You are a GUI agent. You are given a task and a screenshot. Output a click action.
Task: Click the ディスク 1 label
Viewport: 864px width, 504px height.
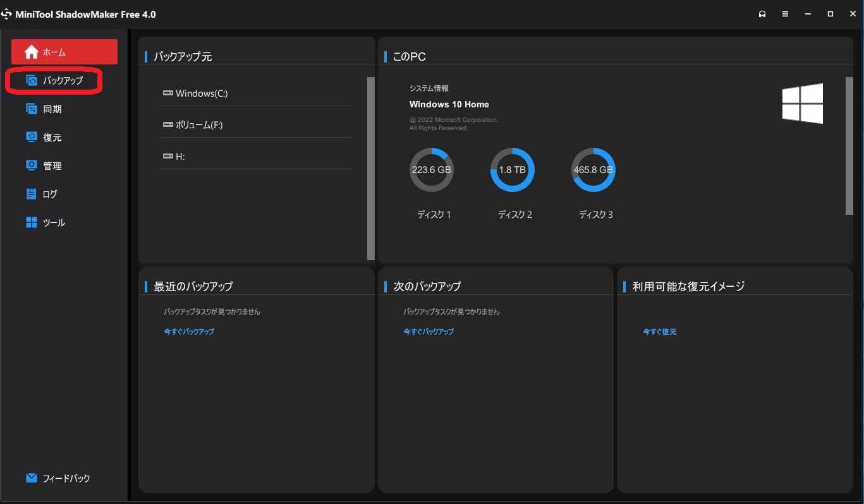(434, 215)
